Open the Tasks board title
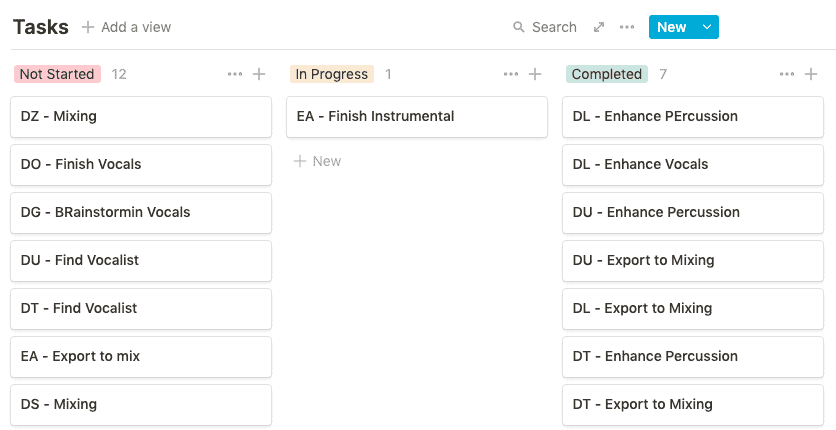Viewport: 836px width, 430px height. coord(41,27)
